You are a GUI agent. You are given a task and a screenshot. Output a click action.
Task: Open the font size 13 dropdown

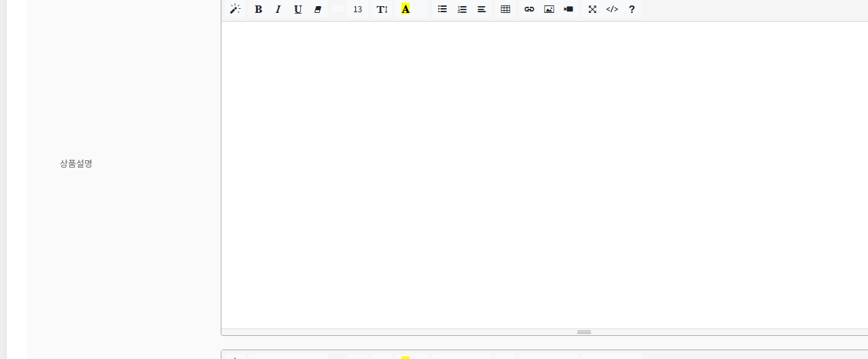coord(357,10)
